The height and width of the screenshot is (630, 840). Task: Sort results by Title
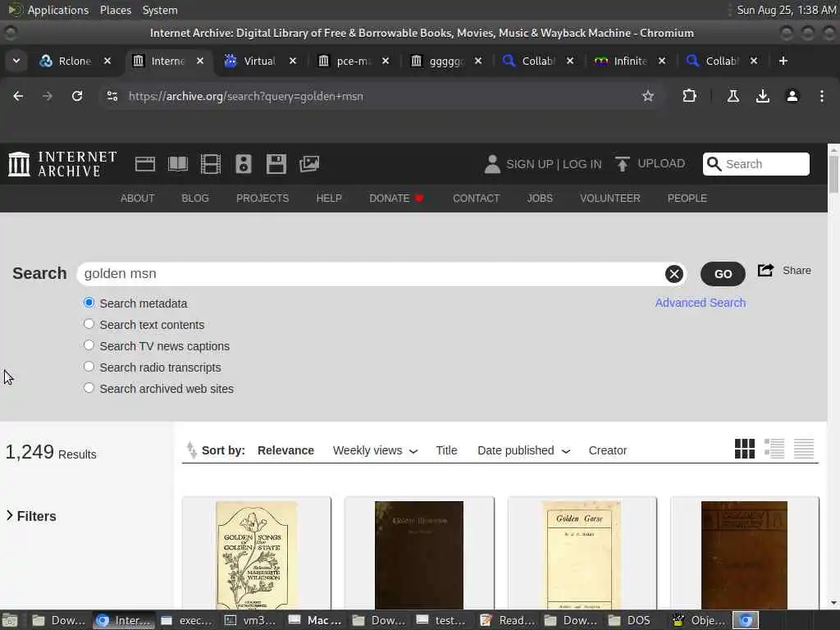446,450
